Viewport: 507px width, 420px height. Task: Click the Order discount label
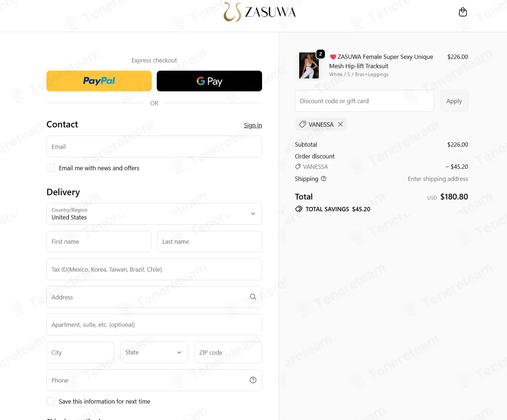315,156
